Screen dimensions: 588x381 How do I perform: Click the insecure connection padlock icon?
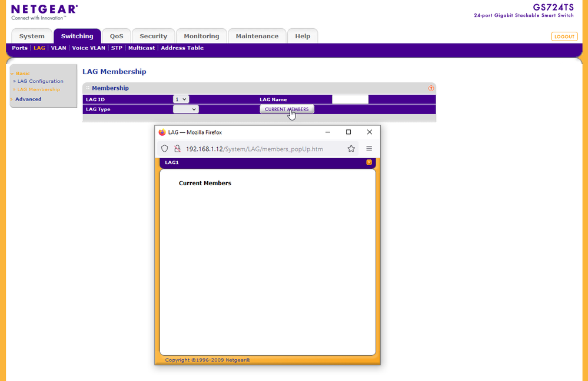[177, 149]
